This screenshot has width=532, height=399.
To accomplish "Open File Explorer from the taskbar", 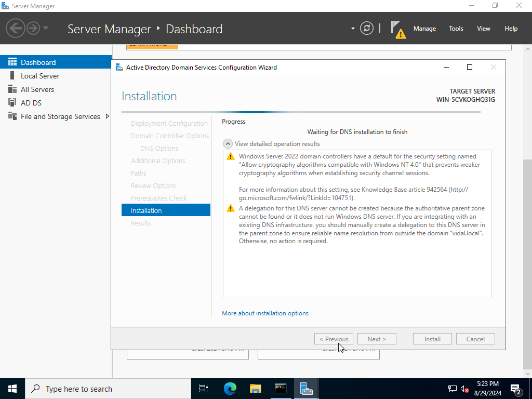I will tap(255, 389).
